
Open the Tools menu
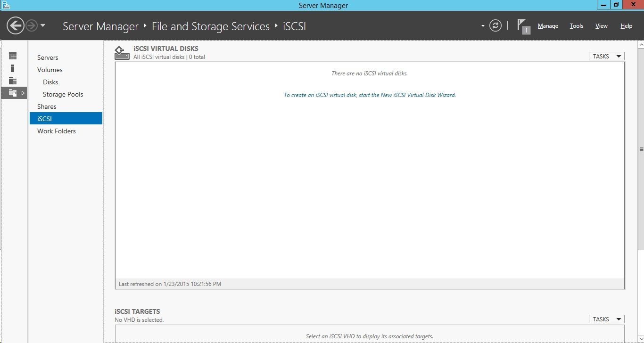tap(576, 26)
